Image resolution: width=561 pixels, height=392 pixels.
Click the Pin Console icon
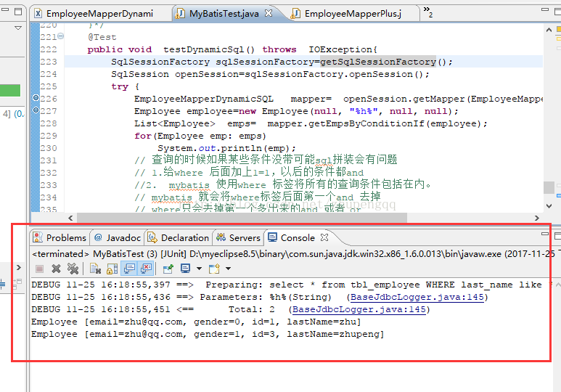click(168, 269)
